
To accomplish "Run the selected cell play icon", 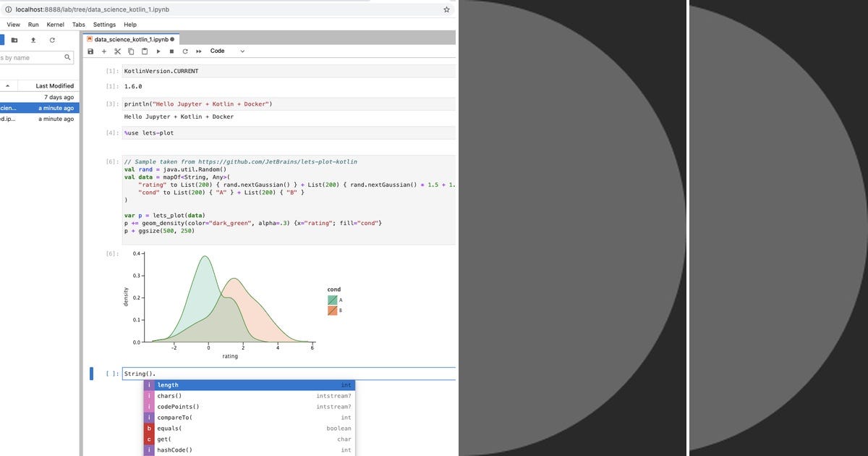I will click(x=158, y=51).
